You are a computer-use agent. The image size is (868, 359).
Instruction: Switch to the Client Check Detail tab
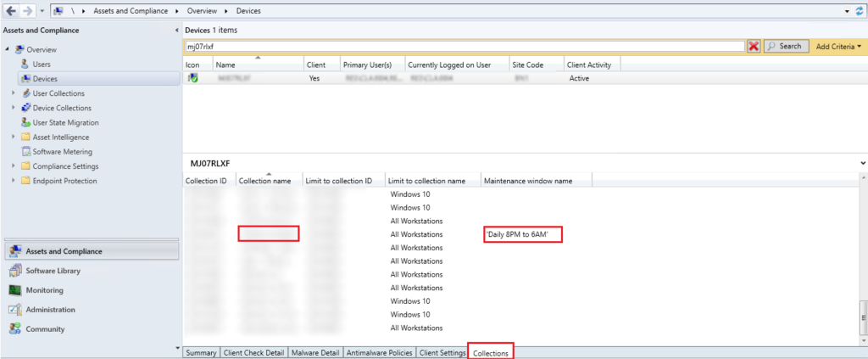pyautogui.click(x=253, y=352)
